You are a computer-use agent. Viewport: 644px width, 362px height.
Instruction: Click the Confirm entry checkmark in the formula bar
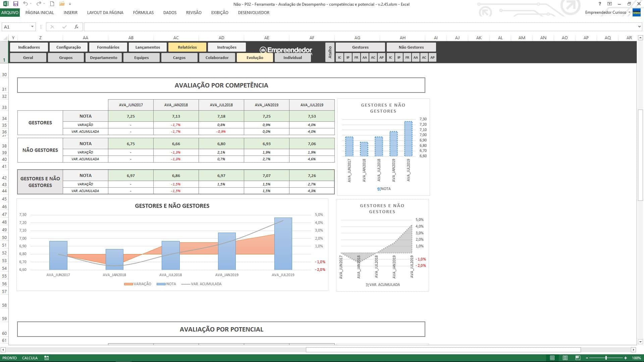click(64, 27)
